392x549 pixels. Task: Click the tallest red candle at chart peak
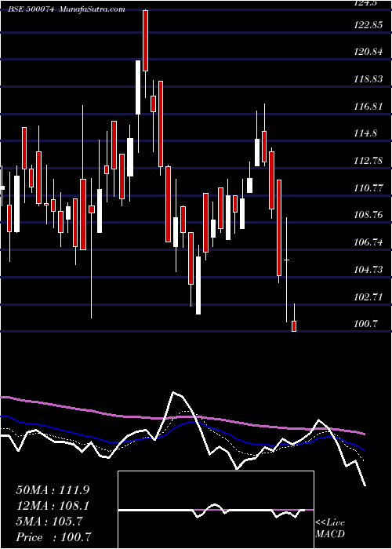[x=145, y=41]
